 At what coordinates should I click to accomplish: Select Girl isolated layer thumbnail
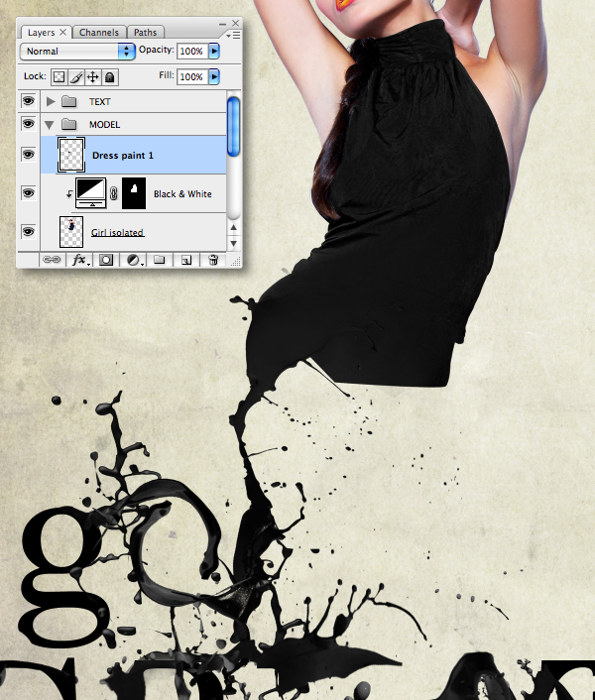(71, 232)
